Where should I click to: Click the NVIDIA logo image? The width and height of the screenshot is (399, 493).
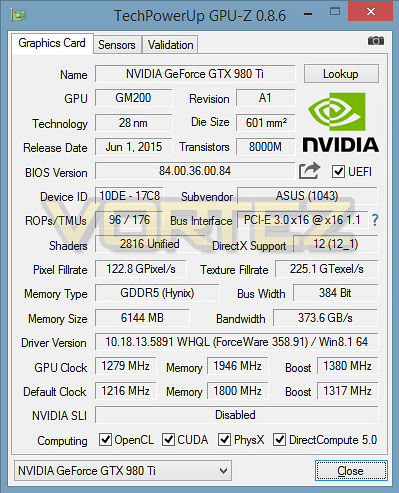tap(340, 123)
